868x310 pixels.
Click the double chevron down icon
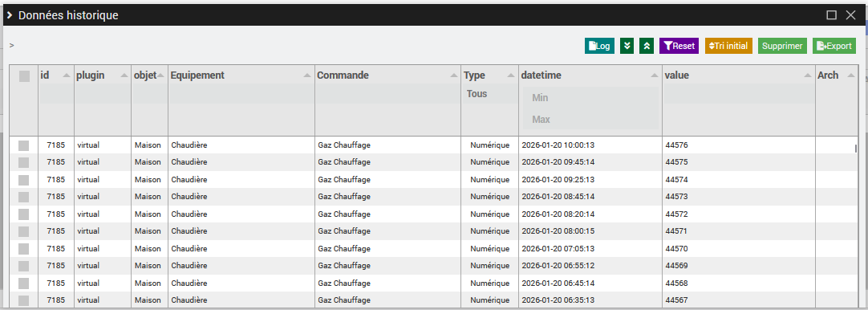(x=627, y=46)
